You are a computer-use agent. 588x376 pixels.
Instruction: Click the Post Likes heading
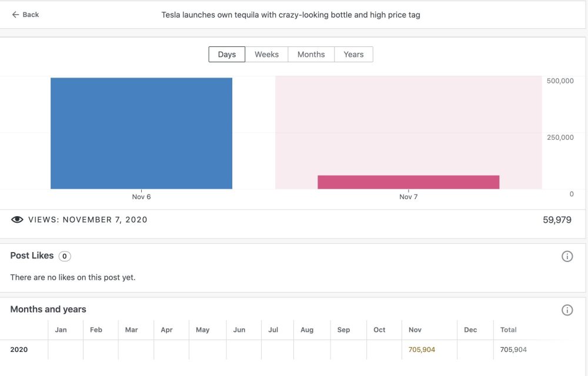click(x=32, y=256)
